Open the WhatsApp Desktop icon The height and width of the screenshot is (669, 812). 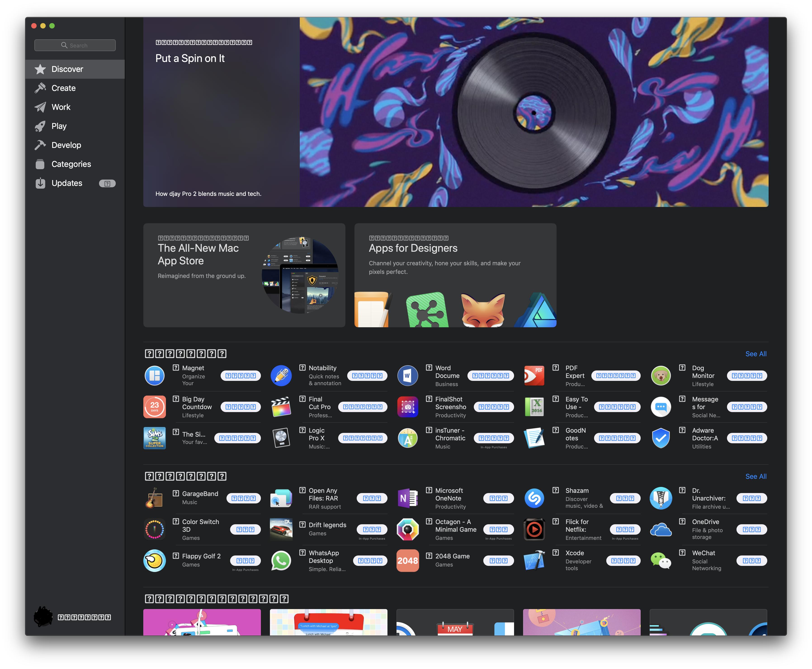coord(281,561)
